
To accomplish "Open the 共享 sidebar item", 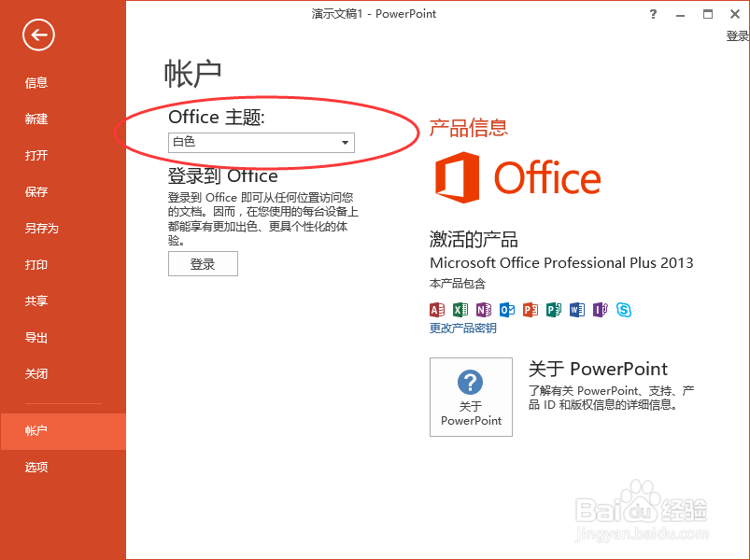I will [63, 301].
